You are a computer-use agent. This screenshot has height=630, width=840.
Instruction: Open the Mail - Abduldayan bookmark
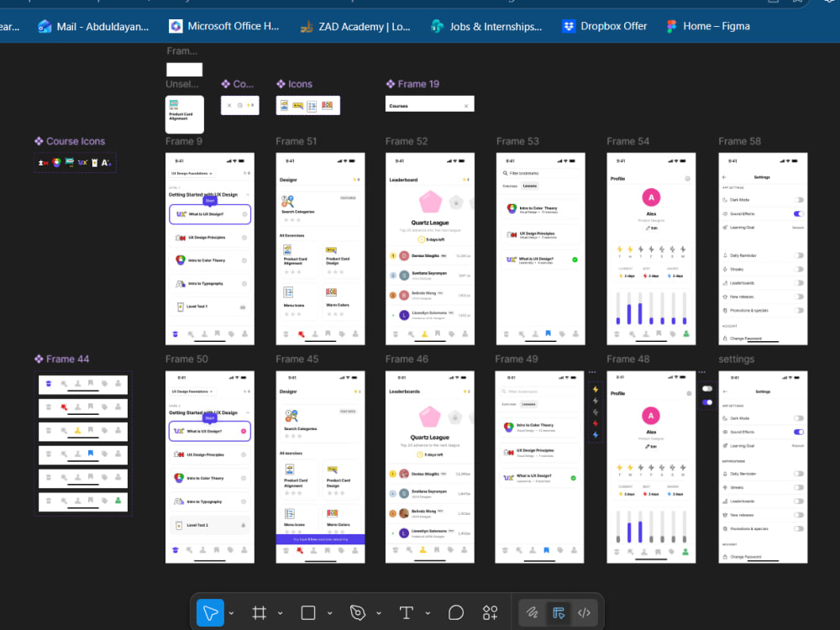(x=93, y=26)
